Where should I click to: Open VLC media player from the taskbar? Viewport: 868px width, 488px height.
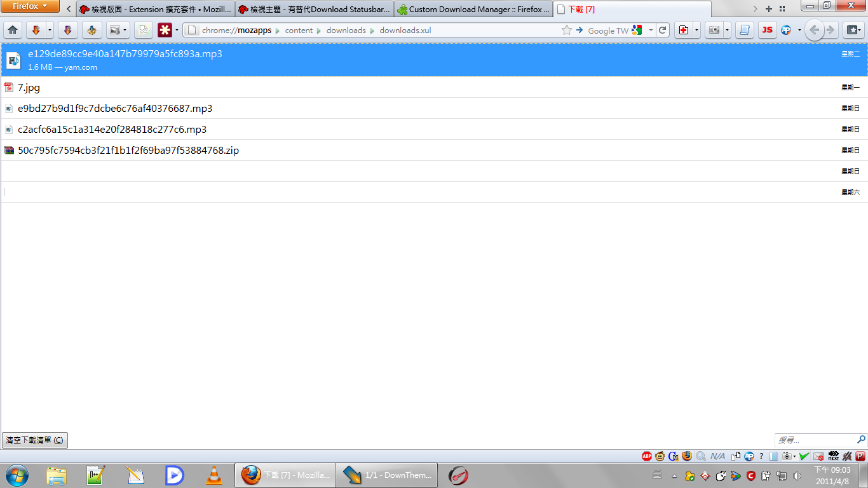215,475
